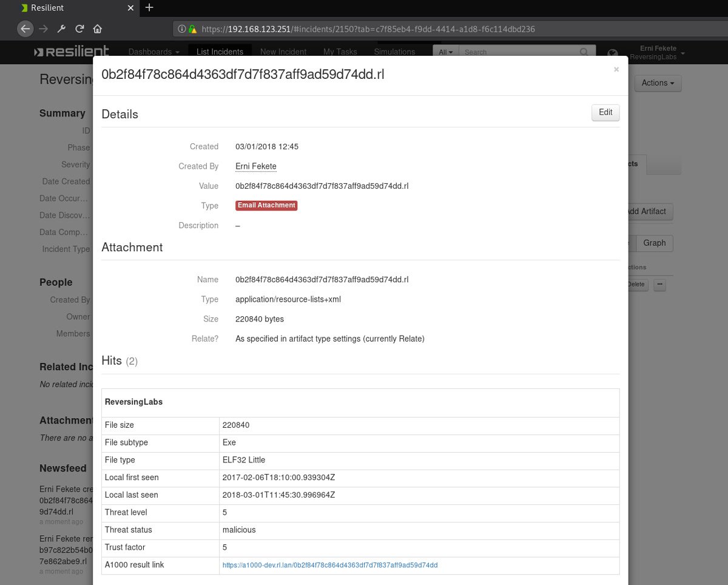Select the application/resource-lists+xml type value
The height and width of the screenshot is (585, 728).
coord(288,299)
